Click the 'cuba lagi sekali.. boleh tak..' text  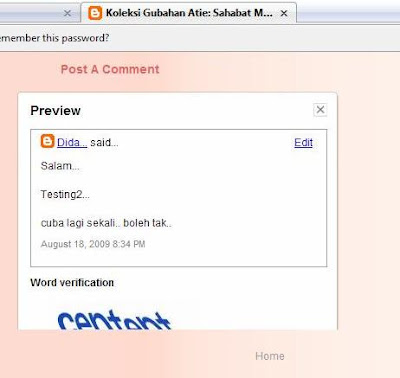pyautogui.click(x=106, y=223)
